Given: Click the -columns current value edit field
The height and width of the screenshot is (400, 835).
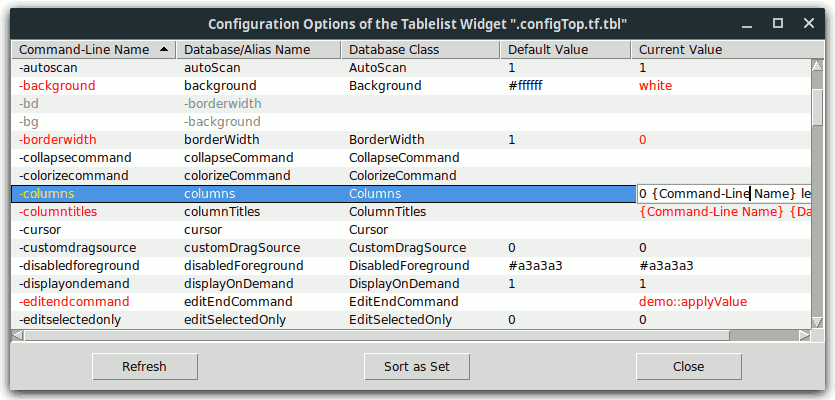Looking at the screenshot, I should [720, 194].
